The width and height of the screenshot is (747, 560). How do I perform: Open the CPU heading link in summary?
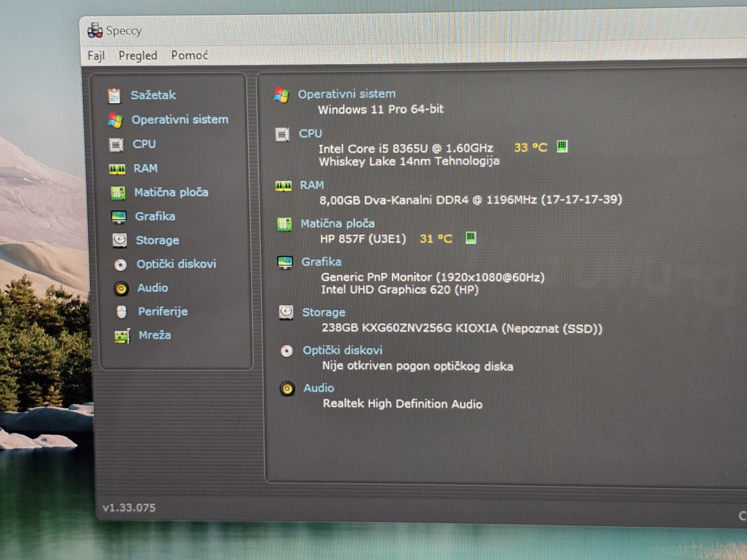[x=310, y=134]
